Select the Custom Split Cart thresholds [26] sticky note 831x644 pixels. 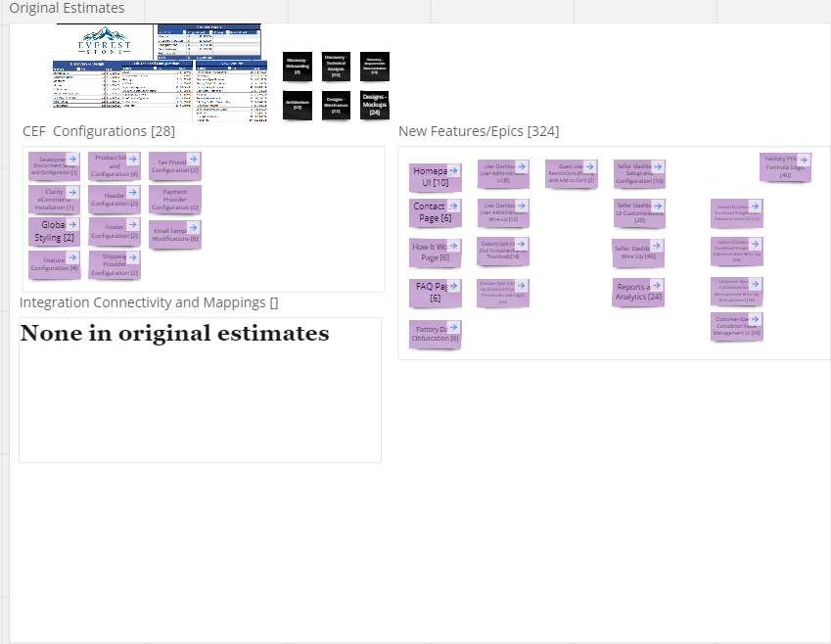click(x=503, y=293)
